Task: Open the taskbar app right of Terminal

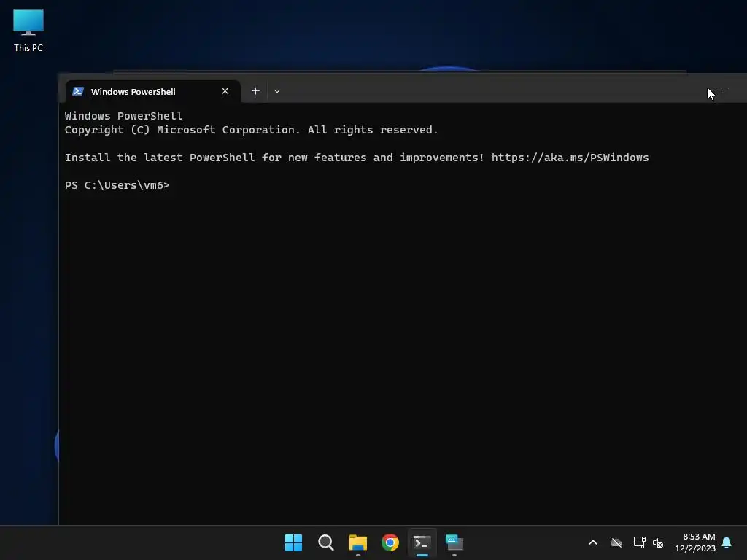Action: [454, 542]
